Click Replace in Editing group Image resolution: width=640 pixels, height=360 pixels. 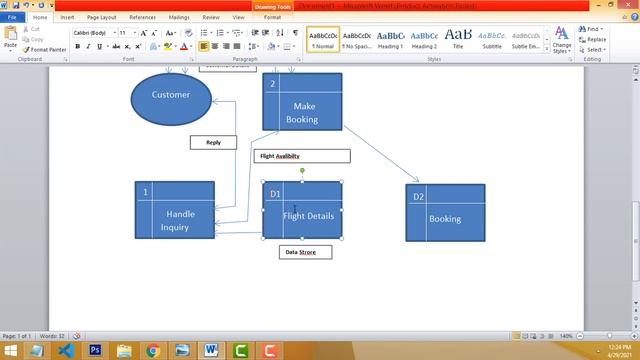(593, 40)
